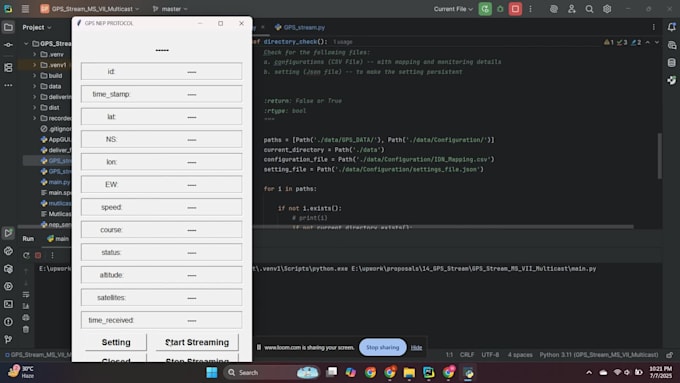Toggle Soft-Wrap in Run console gutter
Viewport: 680px width, 383px height.
(26, 295)
